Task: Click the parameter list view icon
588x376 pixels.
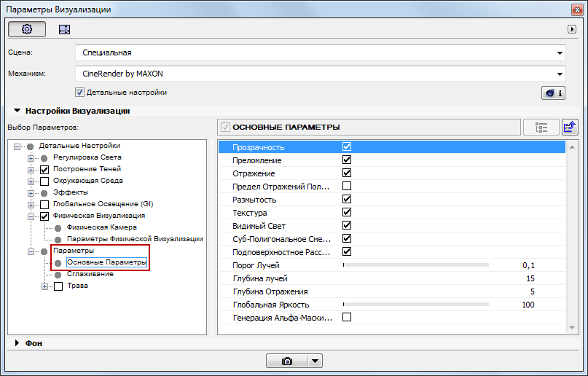Action: coord(541,128)
